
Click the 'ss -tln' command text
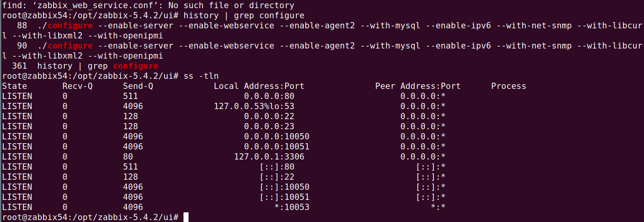201,76
